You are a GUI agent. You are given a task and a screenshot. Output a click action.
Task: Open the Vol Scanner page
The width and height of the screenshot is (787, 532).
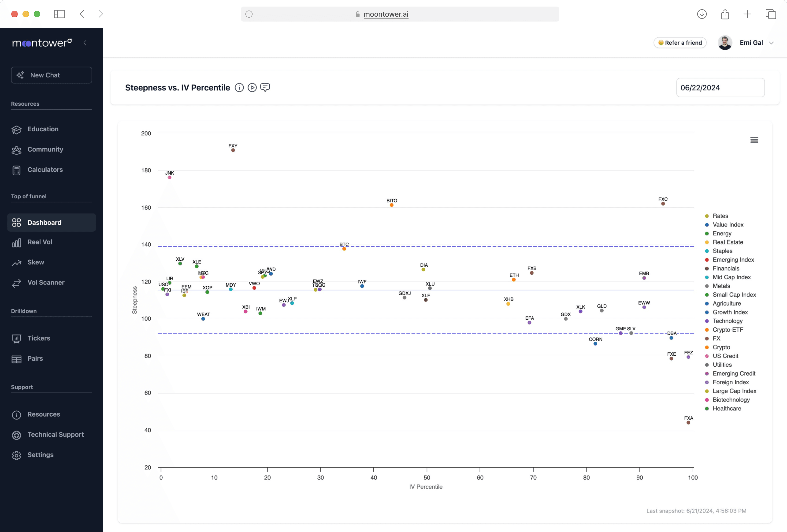[46, 282]
